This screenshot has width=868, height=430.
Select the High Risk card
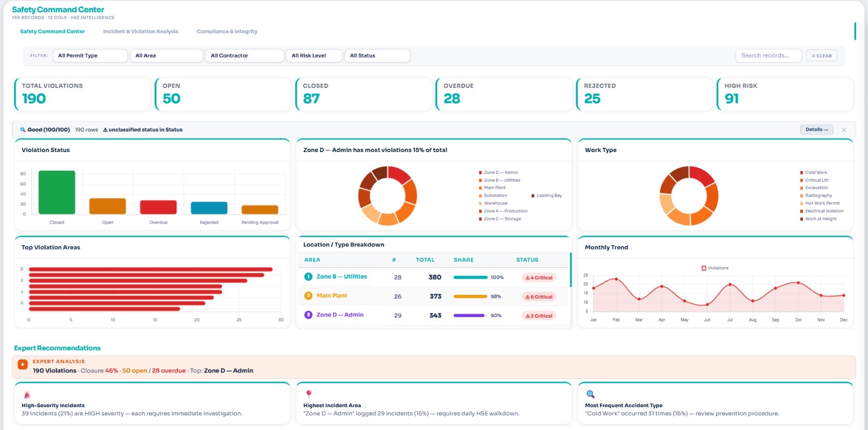click(785, 94)
